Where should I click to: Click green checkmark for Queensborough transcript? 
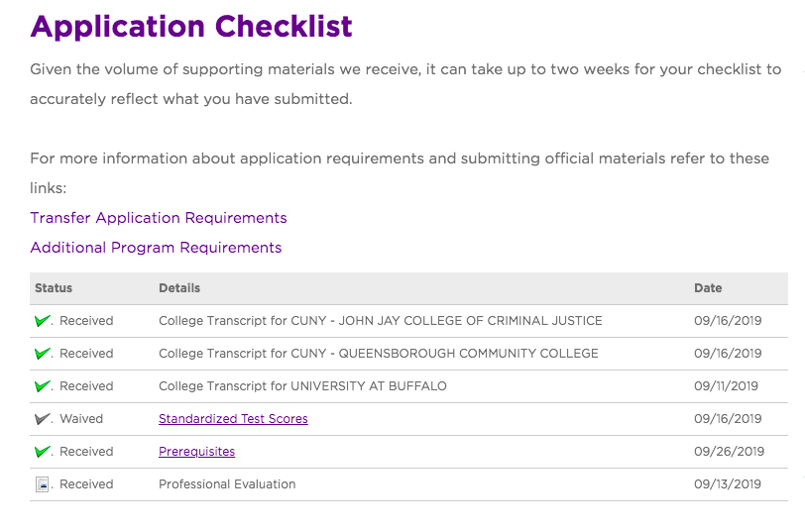point(42,354)
